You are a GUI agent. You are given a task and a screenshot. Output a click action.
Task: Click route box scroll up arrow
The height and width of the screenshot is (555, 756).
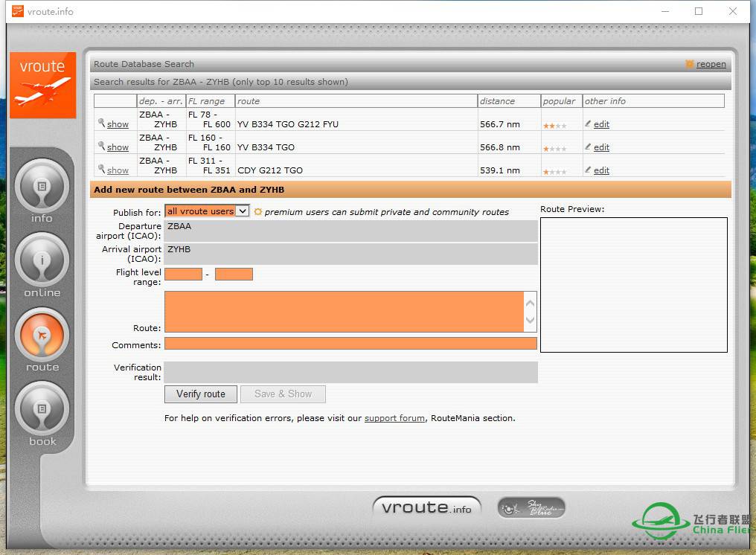(531, 304)
